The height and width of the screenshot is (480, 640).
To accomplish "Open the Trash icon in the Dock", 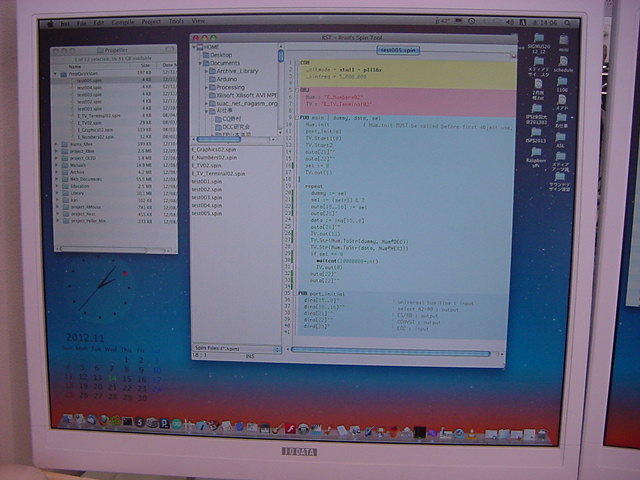I will (541, 434).
